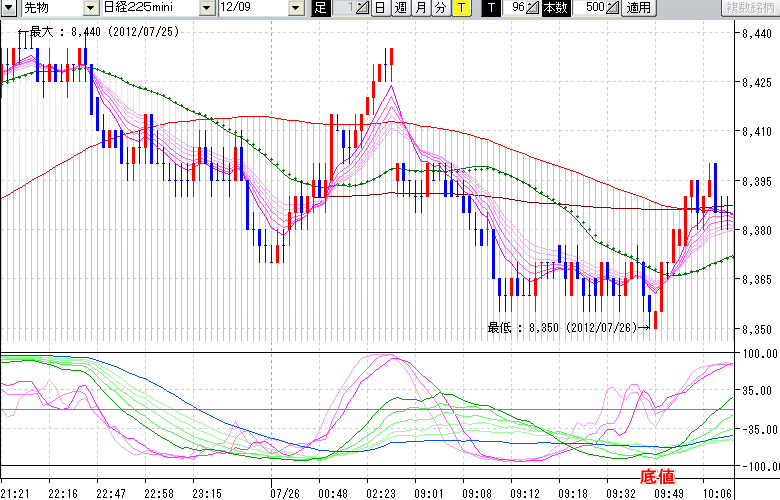
Task: Click the 8,440 price axis label
Action: pos(757,34)
